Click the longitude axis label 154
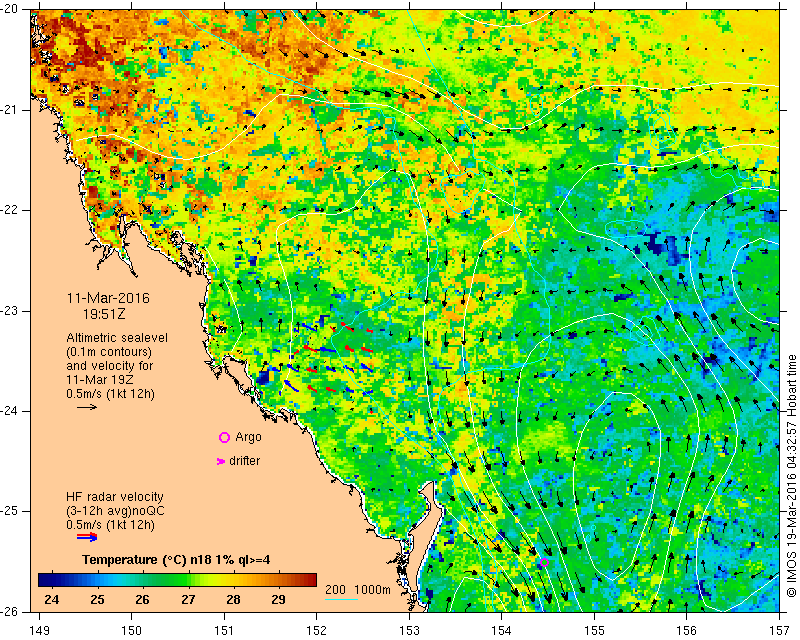The width and height of the screenshot is (800, 640). pyautogui.click(x=502, y=631)
